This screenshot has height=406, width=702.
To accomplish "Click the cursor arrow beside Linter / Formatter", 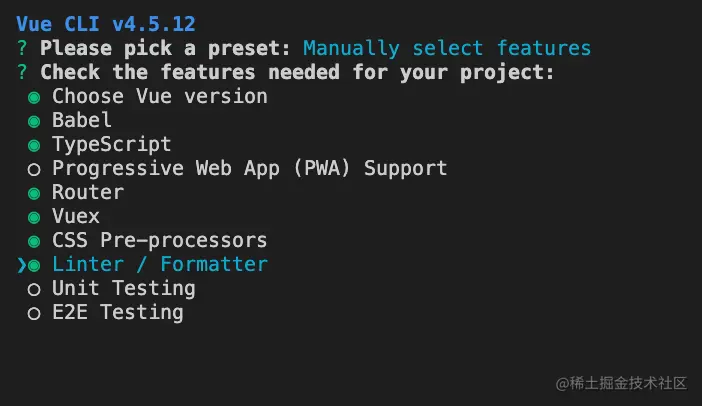I will point(21,265).
